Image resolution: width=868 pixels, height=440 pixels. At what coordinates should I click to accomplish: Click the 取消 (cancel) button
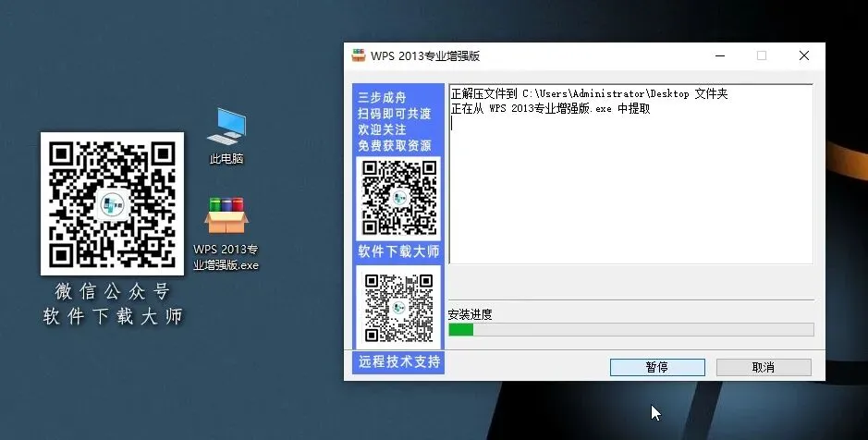[x=764, y=367]
